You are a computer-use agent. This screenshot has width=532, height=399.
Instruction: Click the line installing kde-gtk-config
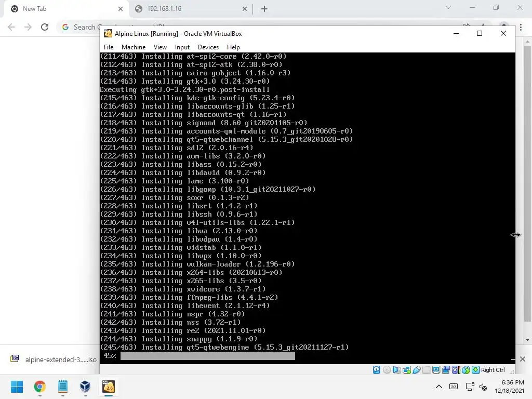197,98
